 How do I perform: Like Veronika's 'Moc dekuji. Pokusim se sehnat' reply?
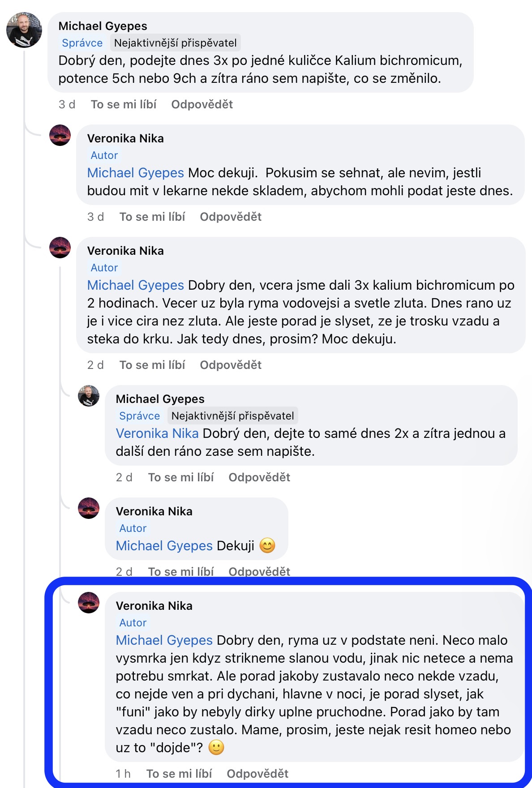click(x=152, y=217)
